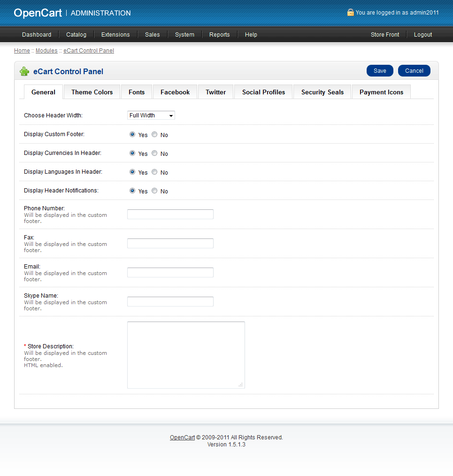Click the 'Store Description:' label
453x476 pixels.
[x=50, y=346]
